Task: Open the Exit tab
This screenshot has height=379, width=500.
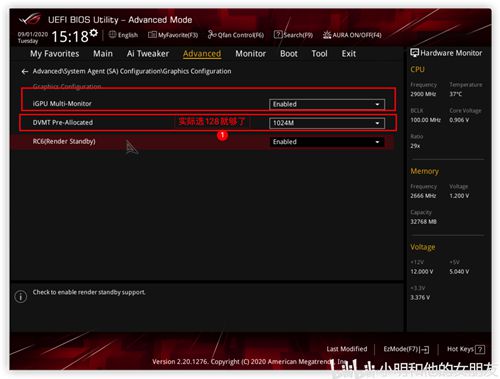Action: pos(349,54)
